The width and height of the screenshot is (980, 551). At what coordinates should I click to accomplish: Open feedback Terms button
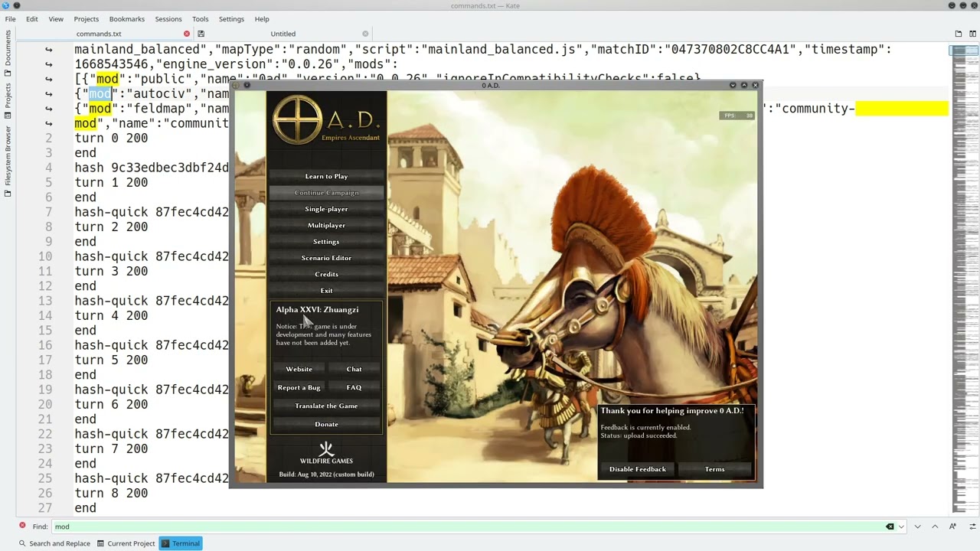point(714,469)
